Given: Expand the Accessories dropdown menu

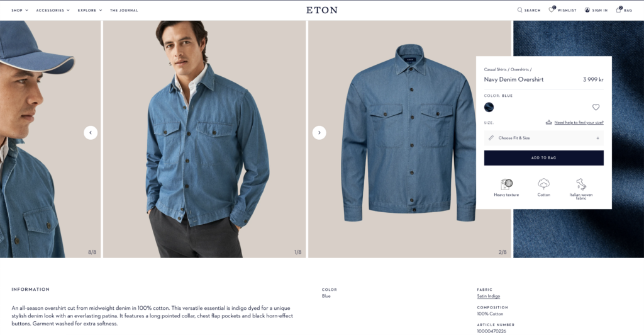Looking at the screenshot, I should (53, 10).
